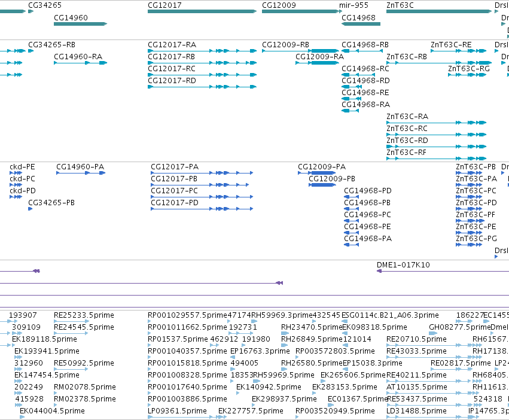
Task: Click the CG12009 gene label
Action: [x=279, y=5]
